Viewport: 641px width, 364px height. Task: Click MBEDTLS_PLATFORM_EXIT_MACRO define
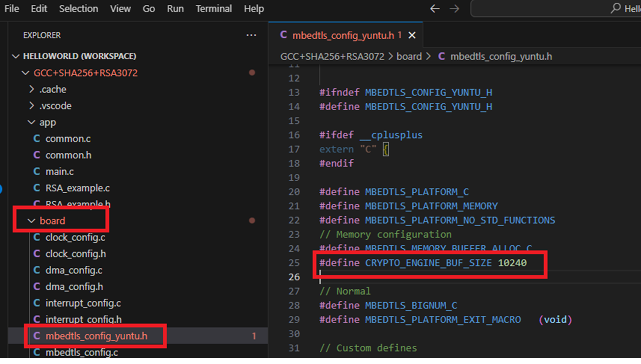[443, 320]
